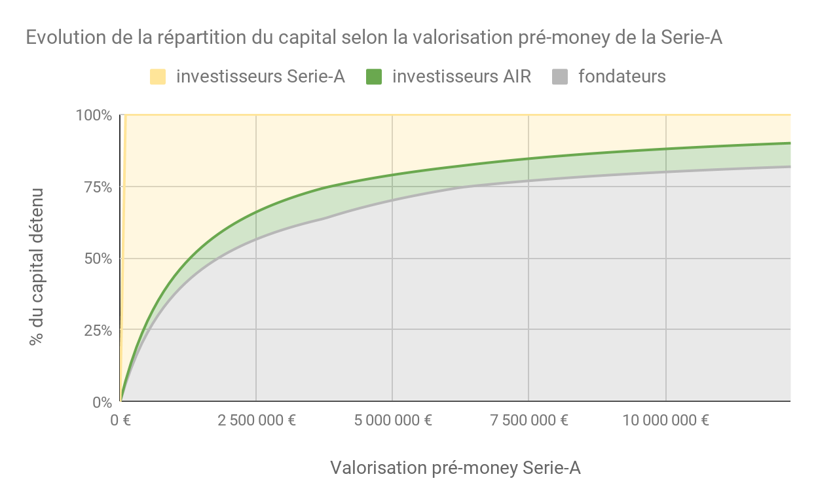Click the gray fondateurs legend swatch

[x=561, y=77]
